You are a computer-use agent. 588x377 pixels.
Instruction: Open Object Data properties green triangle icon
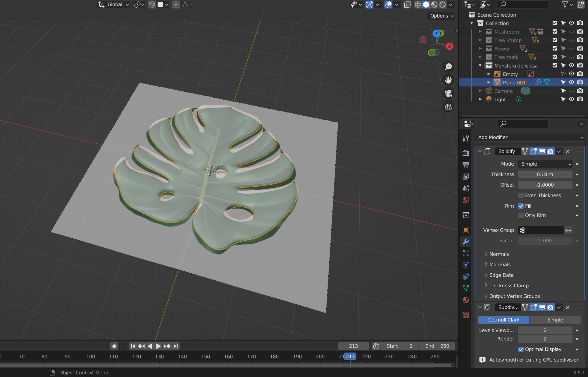point(466,288)
